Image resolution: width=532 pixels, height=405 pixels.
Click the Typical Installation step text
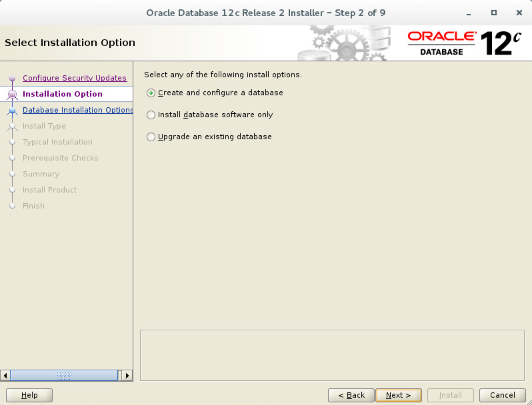coord(57,142)
